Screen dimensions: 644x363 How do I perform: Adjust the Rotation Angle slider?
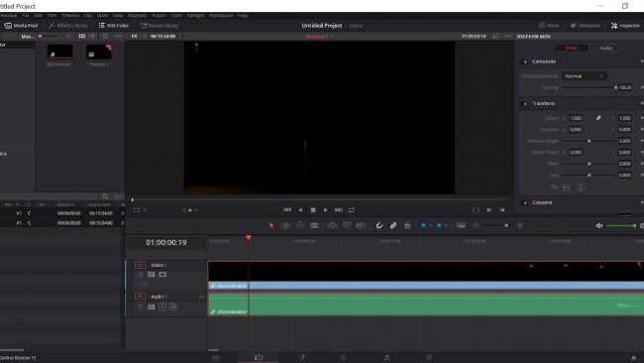click(x=589, y=141)
